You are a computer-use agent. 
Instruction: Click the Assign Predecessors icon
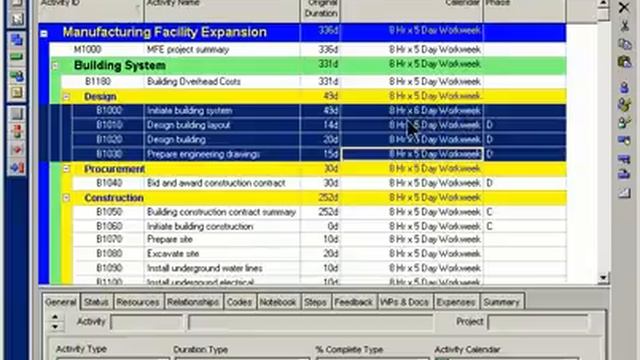click(624, 158)
